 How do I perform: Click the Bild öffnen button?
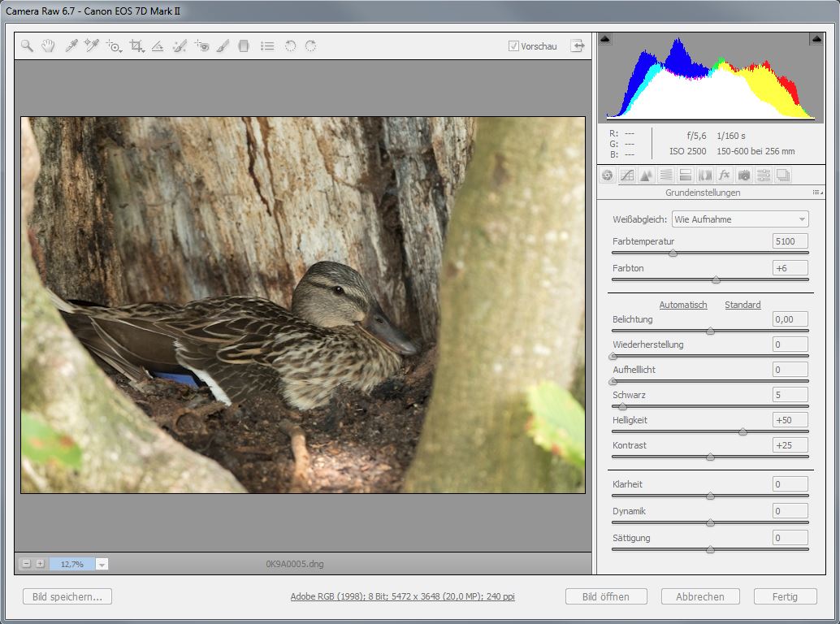point(606,596)
